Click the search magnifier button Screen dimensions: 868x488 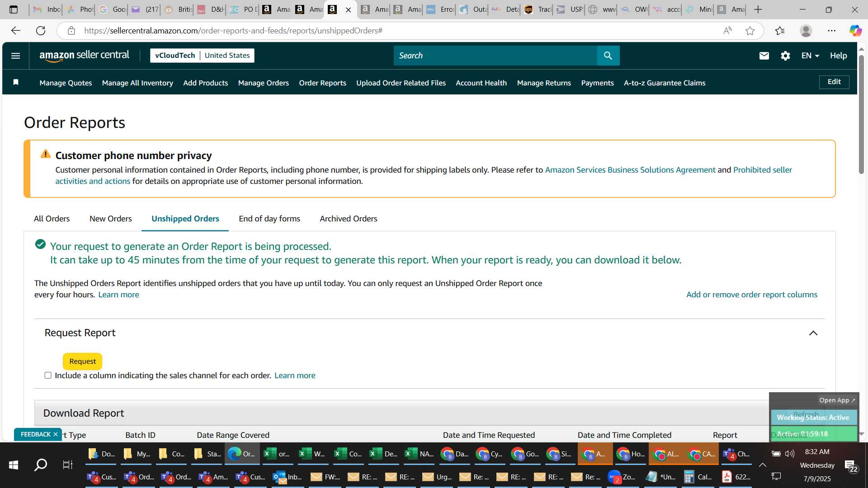click(608, 56)
